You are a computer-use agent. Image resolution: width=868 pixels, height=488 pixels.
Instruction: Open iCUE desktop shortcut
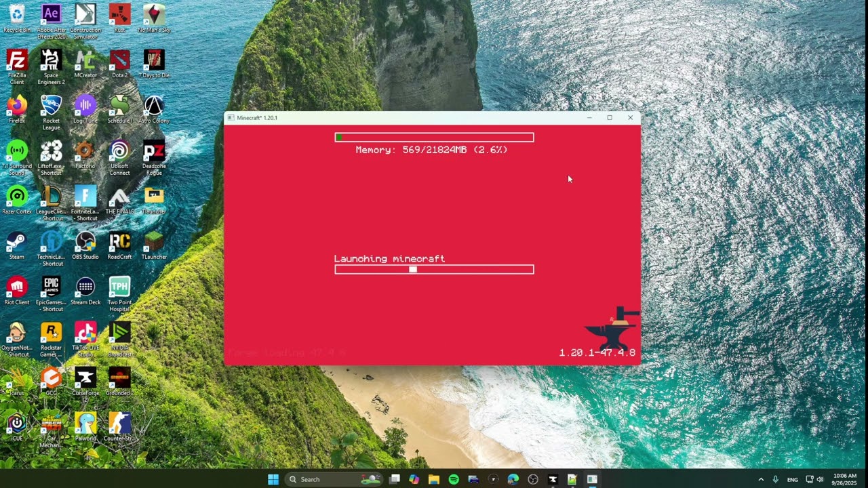17,427
